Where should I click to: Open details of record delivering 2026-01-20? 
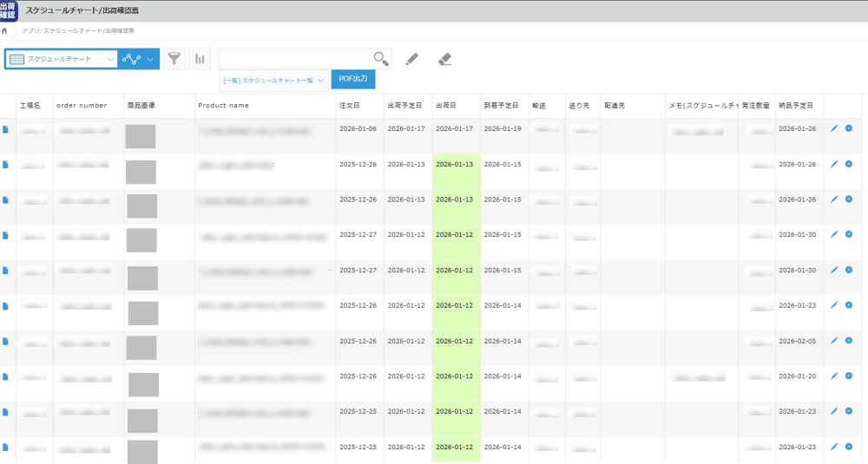pos(5,377)
